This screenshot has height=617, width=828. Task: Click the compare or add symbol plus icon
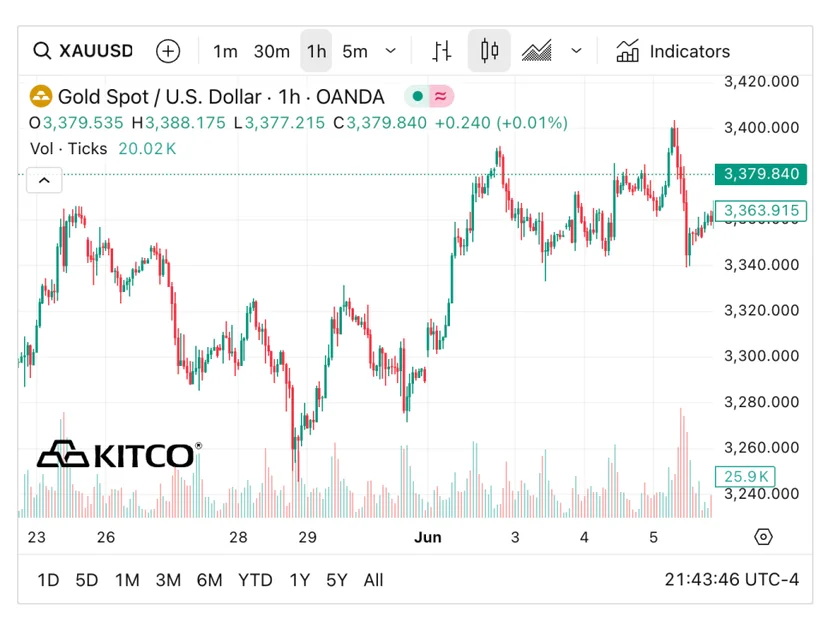[x=168, y=51]
